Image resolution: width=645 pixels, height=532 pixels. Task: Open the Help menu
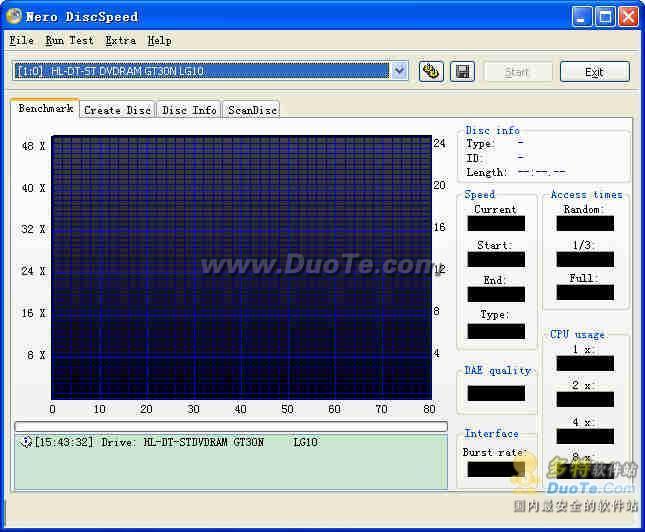(x=159, y=41)
